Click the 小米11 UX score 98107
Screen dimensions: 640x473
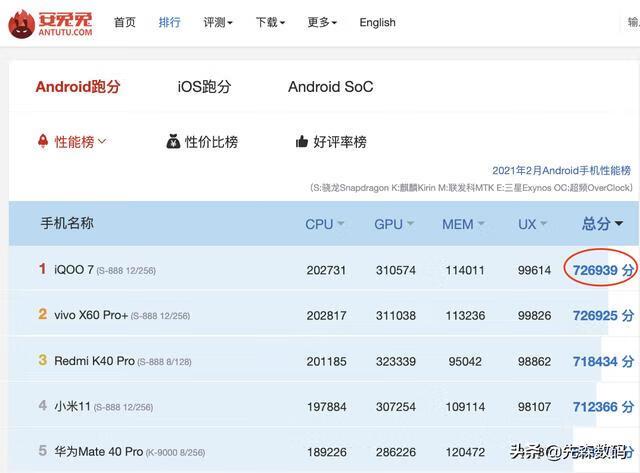point(534,407)
